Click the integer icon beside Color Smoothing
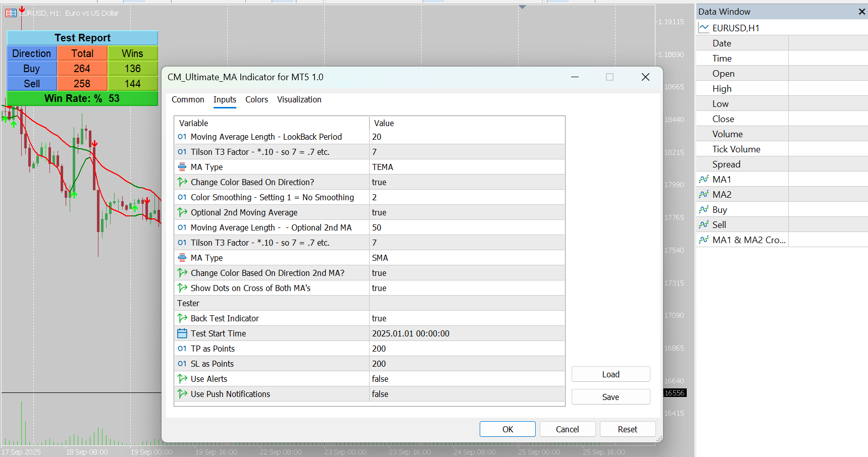 tap(182, 197)
